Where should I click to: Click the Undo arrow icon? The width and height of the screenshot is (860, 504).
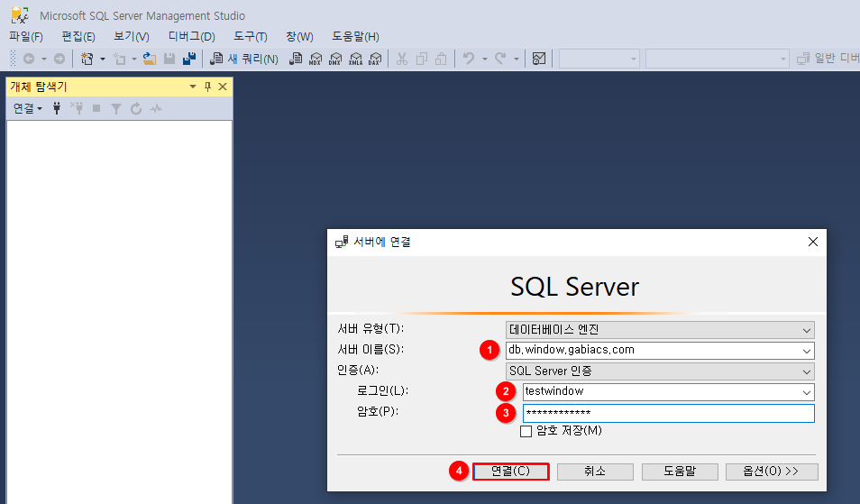469,58
